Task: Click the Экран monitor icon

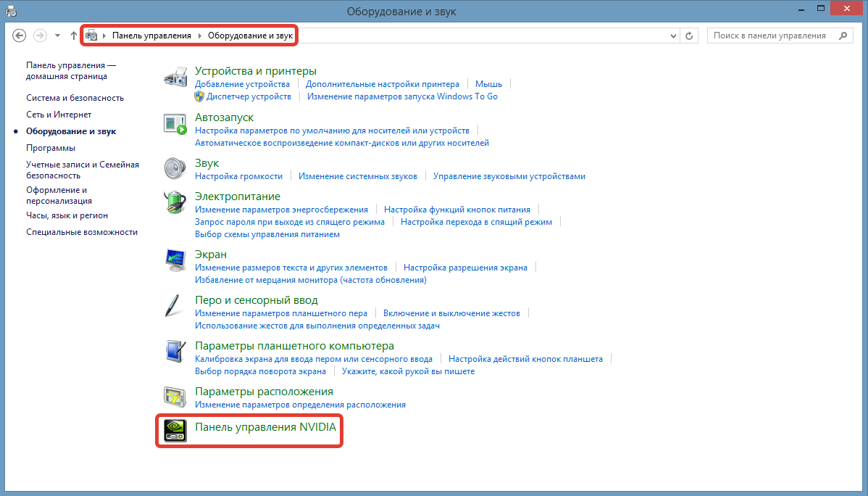Action: pyautogui.click(x=175, y=260)
